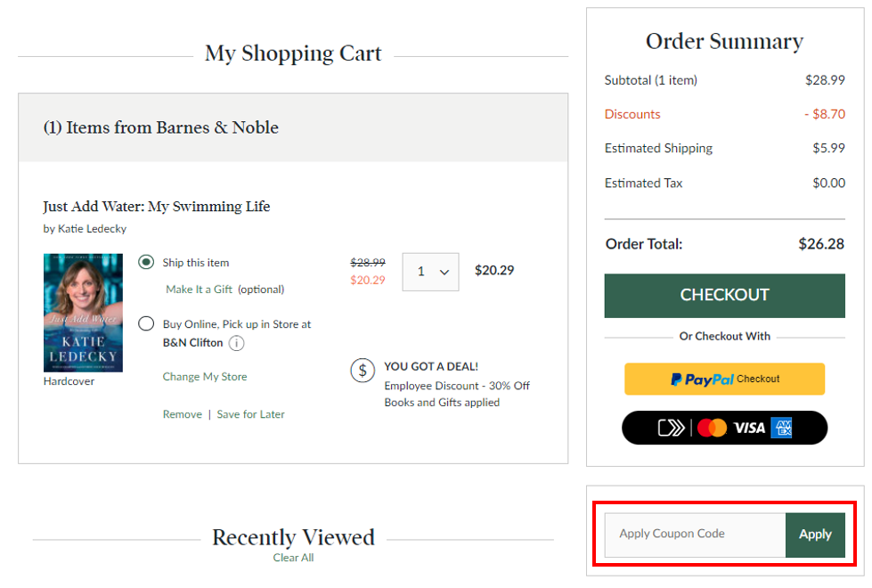Screen dimensions: 872x588
Task: Select the Click to Pay icon
Action: point(671,428)
